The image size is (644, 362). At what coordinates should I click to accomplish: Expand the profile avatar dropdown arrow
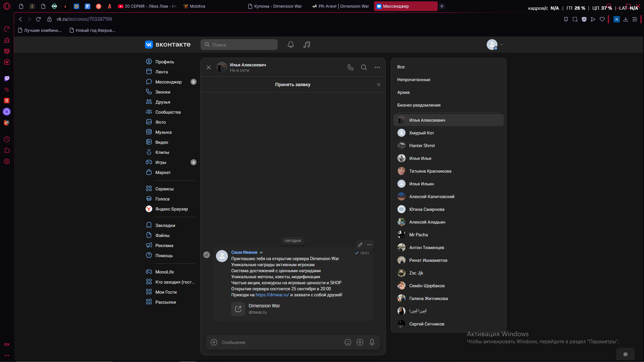[501, 45]
